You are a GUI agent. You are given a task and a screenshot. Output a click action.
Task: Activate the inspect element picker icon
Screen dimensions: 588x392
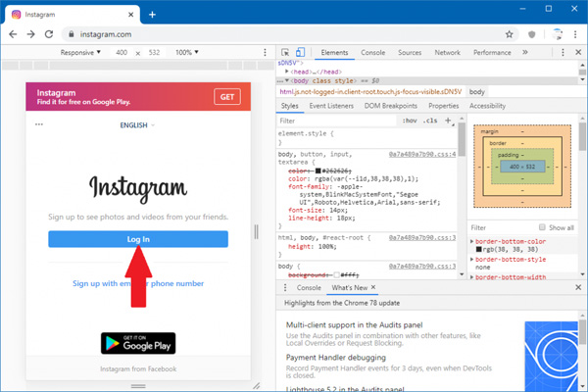click(x=285, y=52)
